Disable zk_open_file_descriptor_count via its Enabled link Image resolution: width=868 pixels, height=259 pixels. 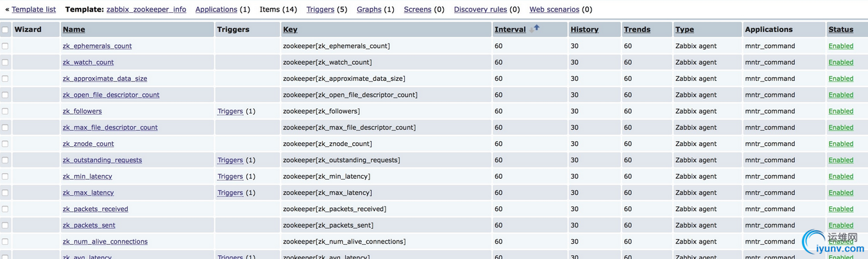coord(841,95)
